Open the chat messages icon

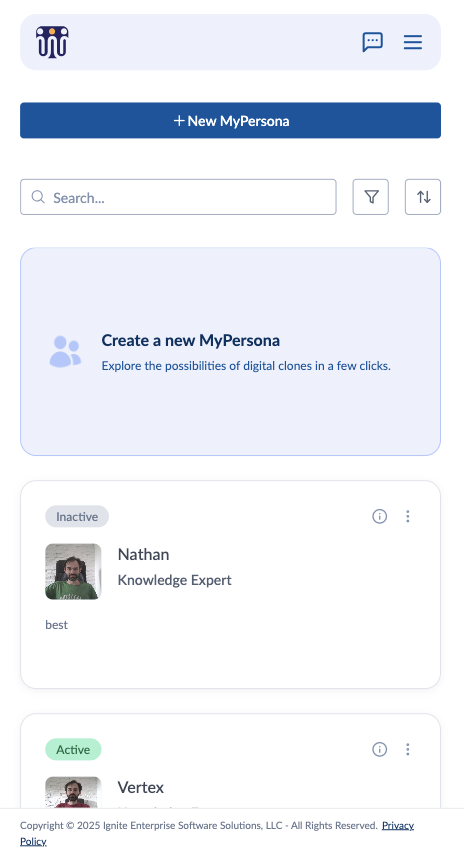pos(373,42)
